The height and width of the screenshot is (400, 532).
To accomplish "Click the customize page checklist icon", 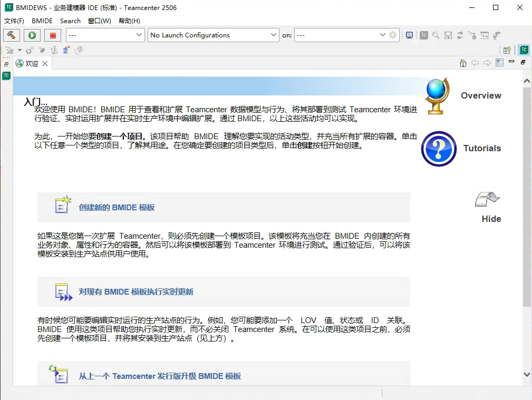I will pyautogui.click(x=499, y=63).
